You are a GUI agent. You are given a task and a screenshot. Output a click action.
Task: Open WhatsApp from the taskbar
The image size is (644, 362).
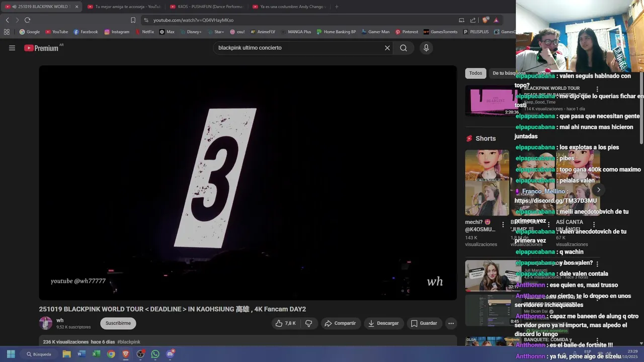[155, 354]
